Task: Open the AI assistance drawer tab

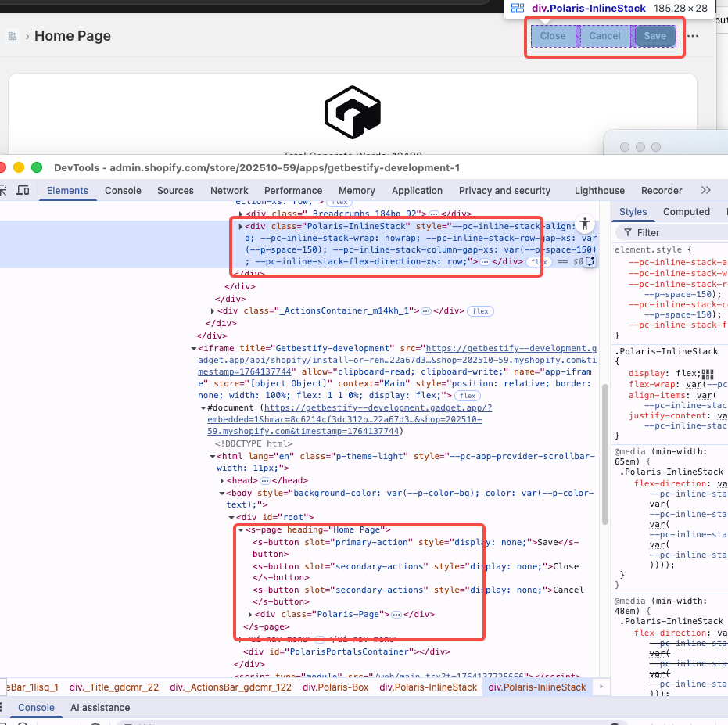Action: (100, 708)
